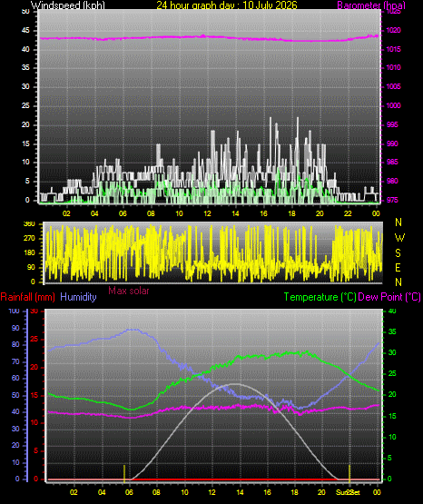Click the 'S' compass label

398,253
